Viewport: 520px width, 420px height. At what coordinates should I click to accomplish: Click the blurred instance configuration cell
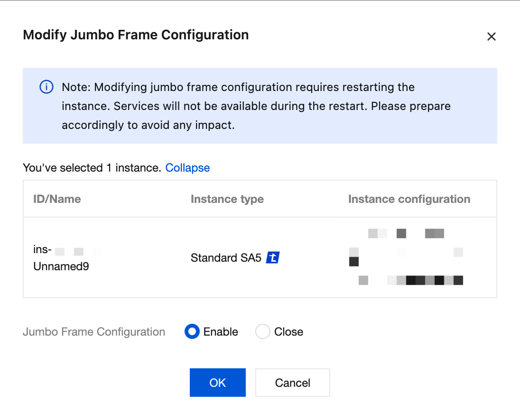[406, 257]
